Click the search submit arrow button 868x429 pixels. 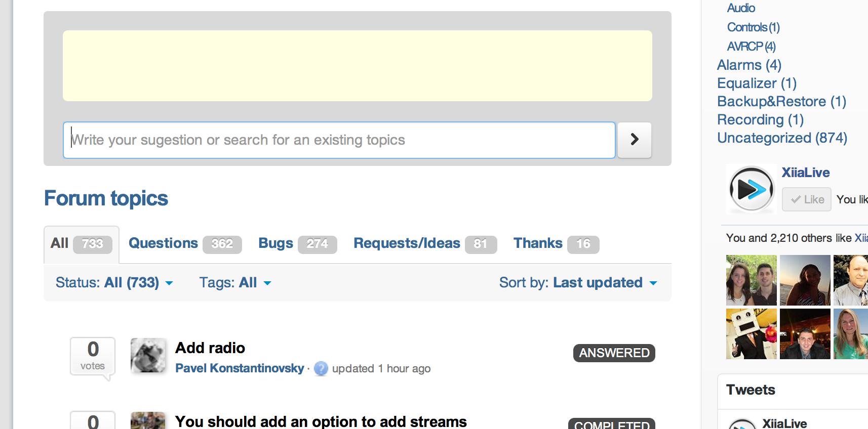[x=634, y=140]
